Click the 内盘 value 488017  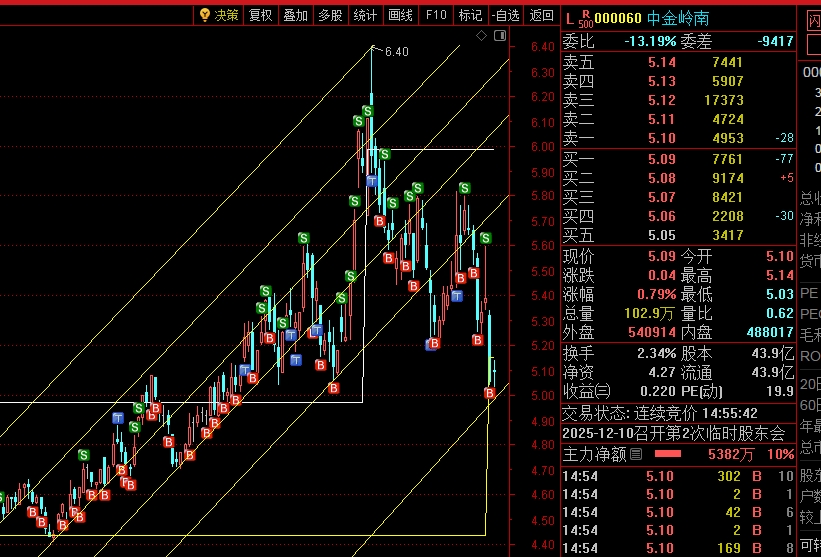(x=770, y=332)
